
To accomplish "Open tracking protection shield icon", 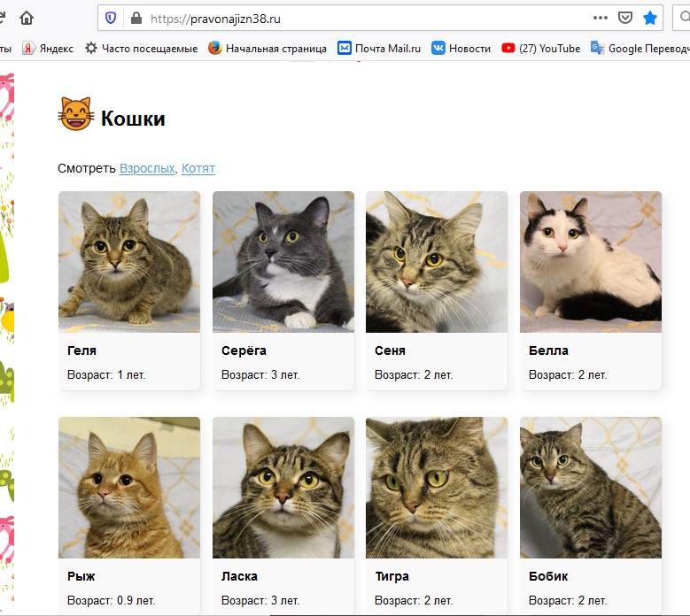I will tap(111, 18).
